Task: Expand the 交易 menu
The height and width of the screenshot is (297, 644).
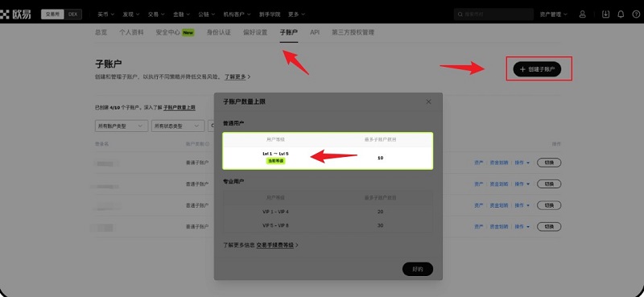Action: 156,14
